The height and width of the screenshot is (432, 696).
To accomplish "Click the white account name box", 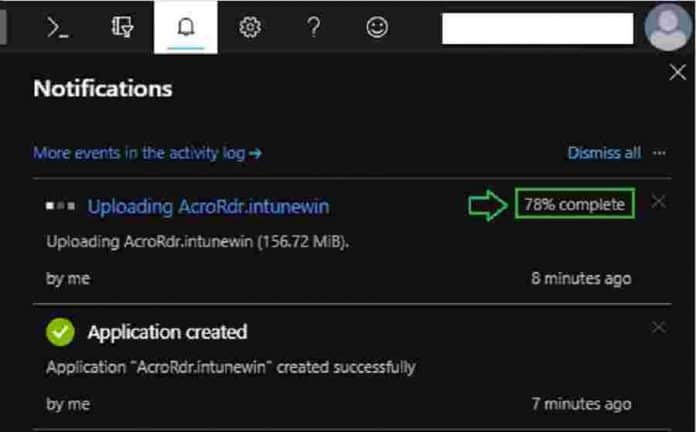I will click(538, 29).
